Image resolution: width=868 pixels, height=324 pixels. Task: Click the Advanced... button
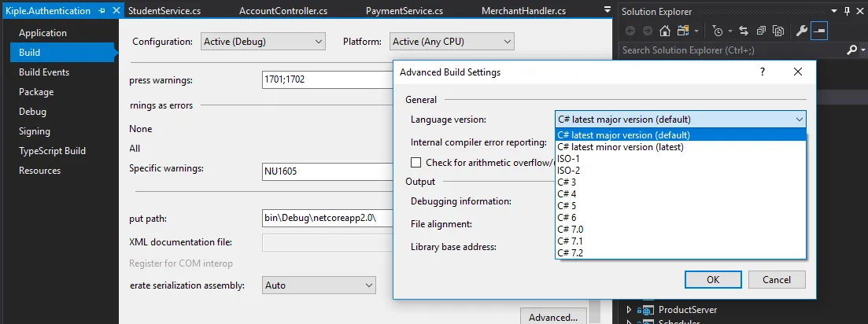click(552, 317)
